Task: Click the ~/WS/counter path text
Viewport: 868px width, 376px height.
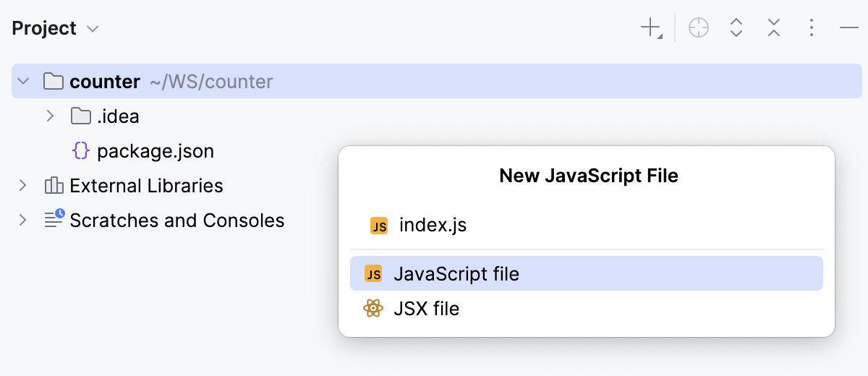Action: (x=211, y=82)
